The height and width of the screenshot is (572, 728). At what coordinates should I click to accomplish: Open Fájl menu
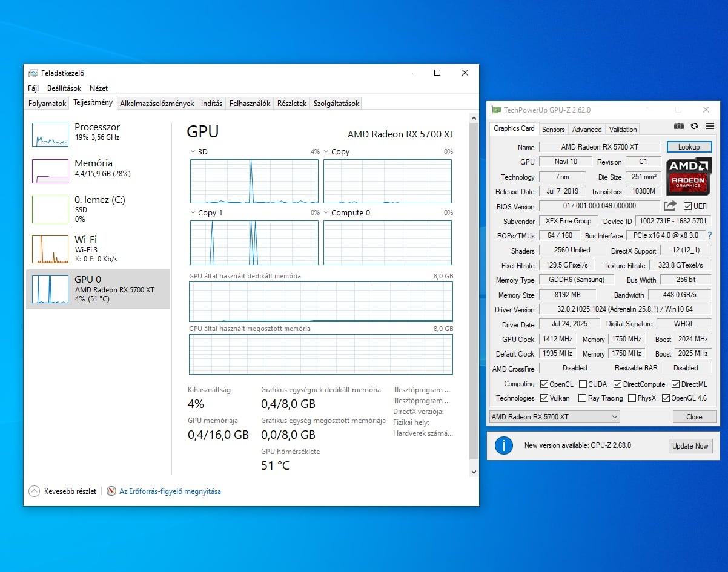pos(33,88)
